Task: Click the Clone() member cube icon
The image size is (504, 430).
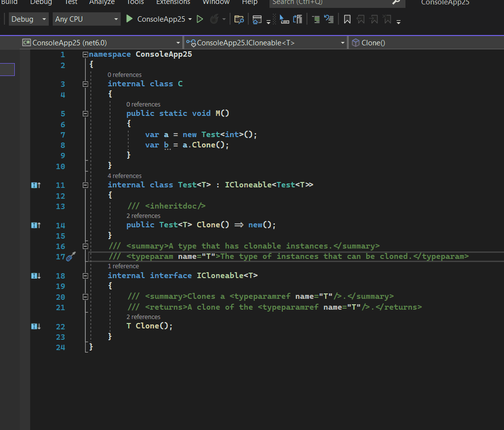Action: (x=355, y=43)
